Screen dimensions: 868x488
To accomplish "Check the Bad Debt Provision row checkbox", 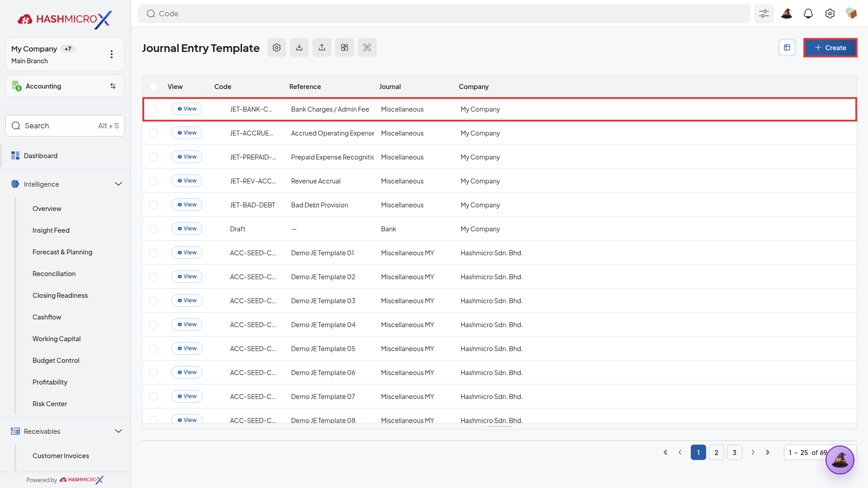I will (153, 205).
